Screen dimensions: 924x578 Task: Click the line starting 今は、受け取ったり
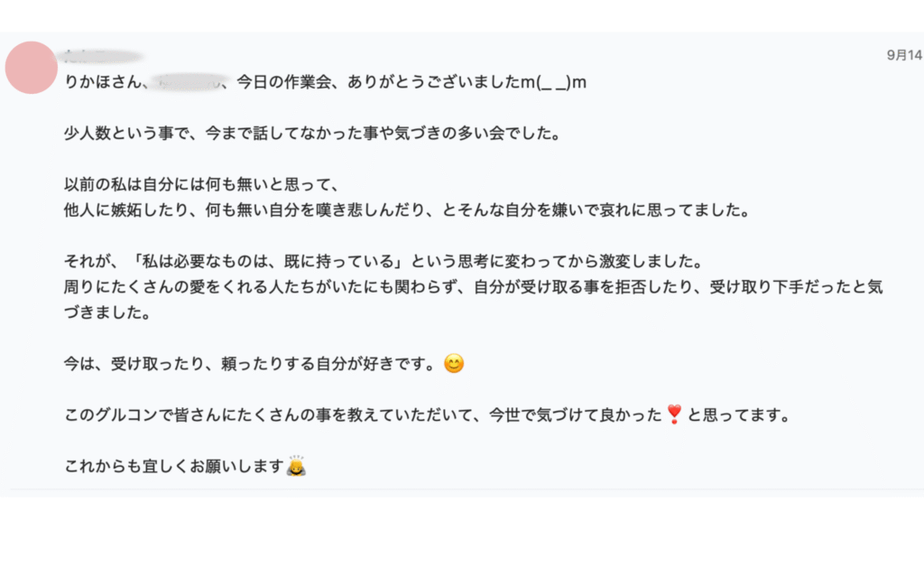click(x=252, y=365)
